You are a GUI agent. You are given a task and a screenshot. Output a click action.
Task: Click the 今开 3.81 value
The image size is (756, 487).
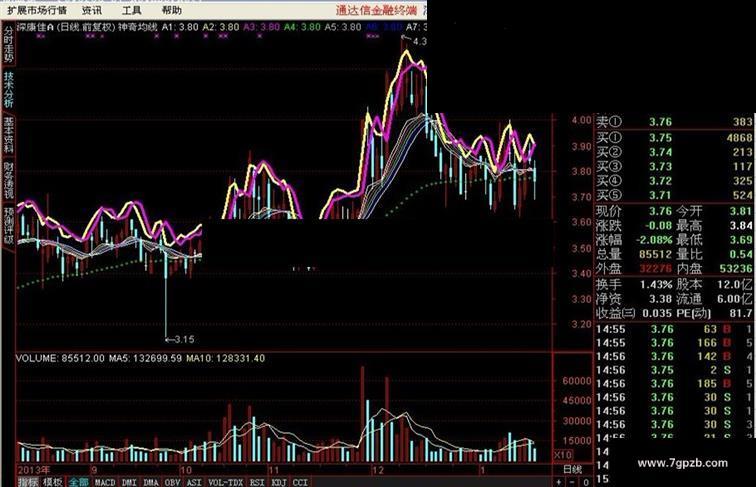(x=741, y=211)
